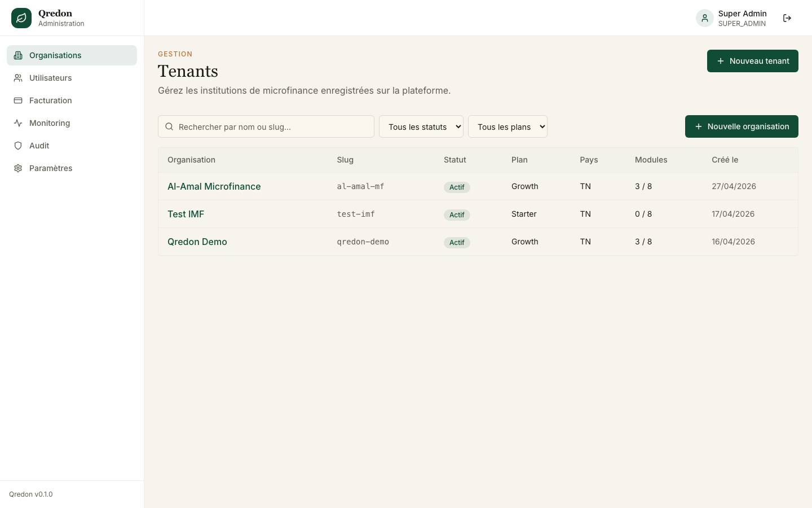The image size is (812, 508).
Task: Click the Qredon v0.1.0 version text
Action: click(31, 494)
